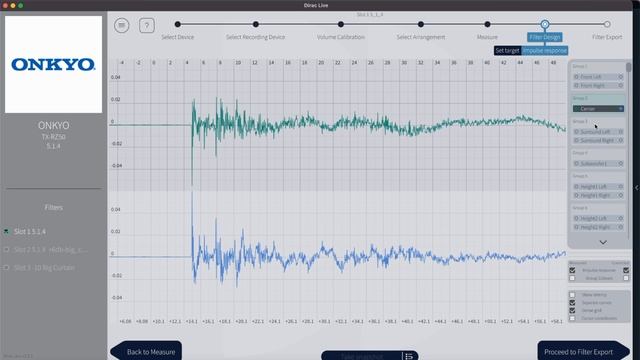Toggle measured Impulse response checkbox

pos(572,270)
